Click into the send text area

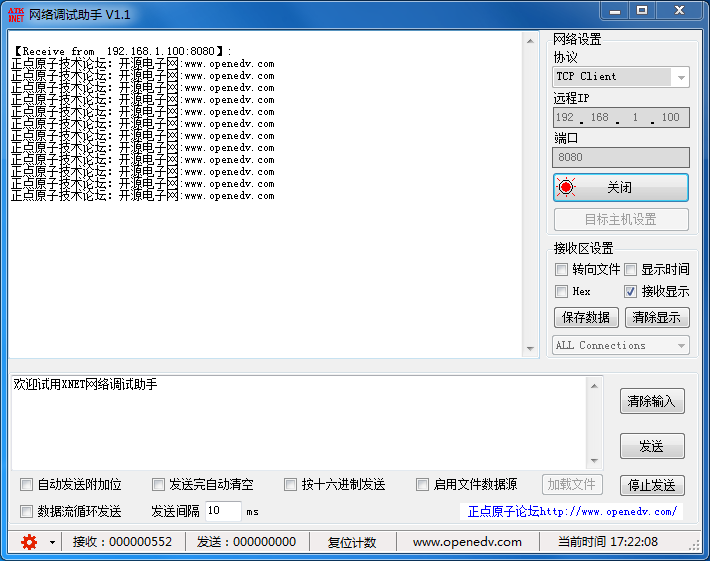[x=299, y=422]
